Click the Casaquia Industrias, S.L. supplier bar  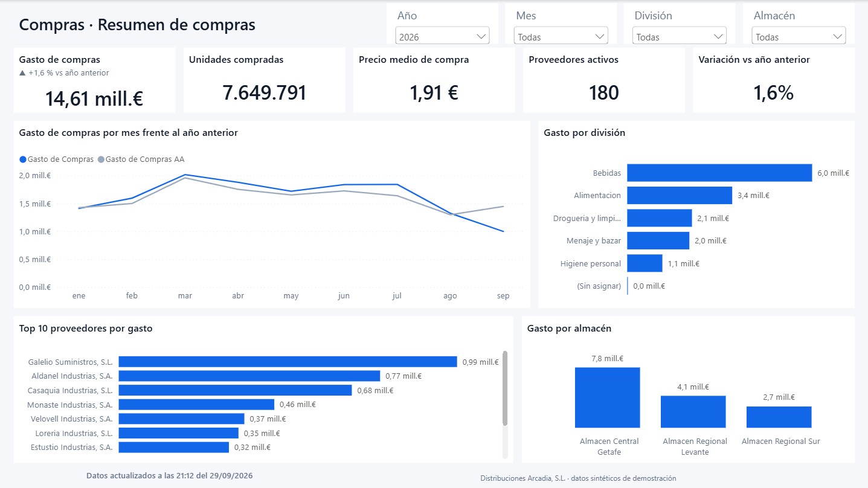(x=235, y=390)
